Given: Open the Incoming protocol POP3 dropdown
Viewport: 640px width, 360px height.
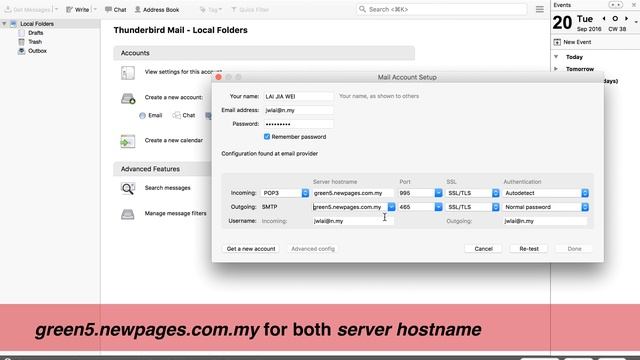Looking at the screenshot, I should coord(285,193).
